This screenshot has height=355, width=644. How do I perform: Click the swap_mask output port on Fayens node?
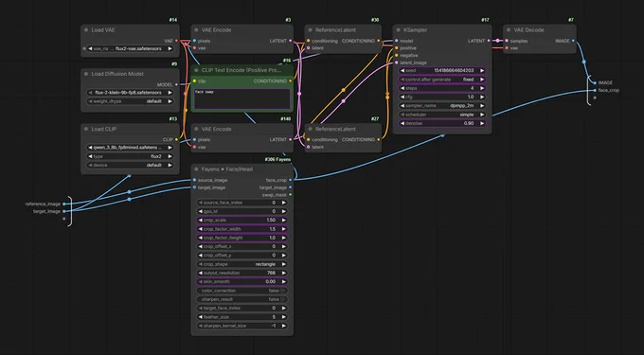tap(291, 195)
